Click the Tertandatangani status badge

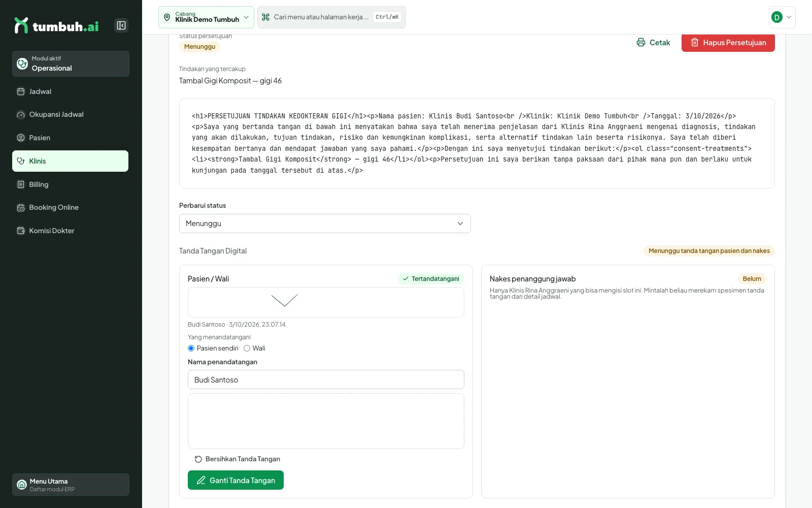(x=431, y=279)
